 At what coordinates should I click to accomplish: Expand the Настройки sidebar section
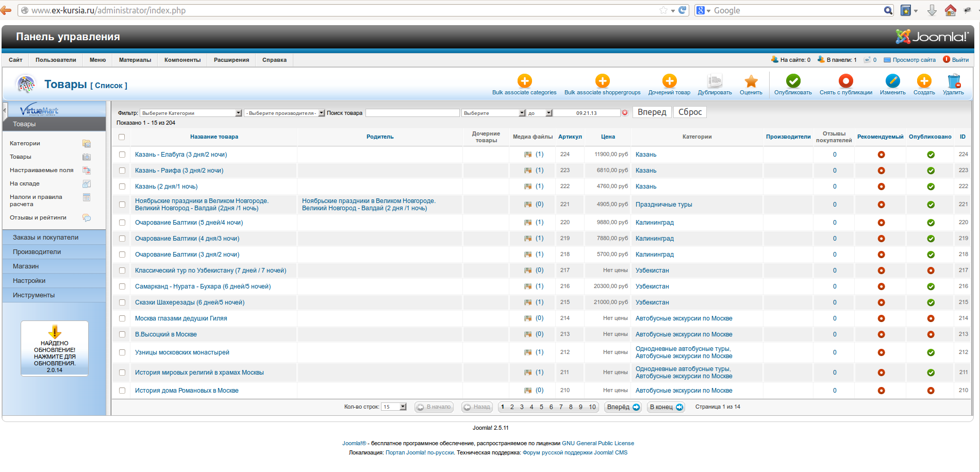54,281
